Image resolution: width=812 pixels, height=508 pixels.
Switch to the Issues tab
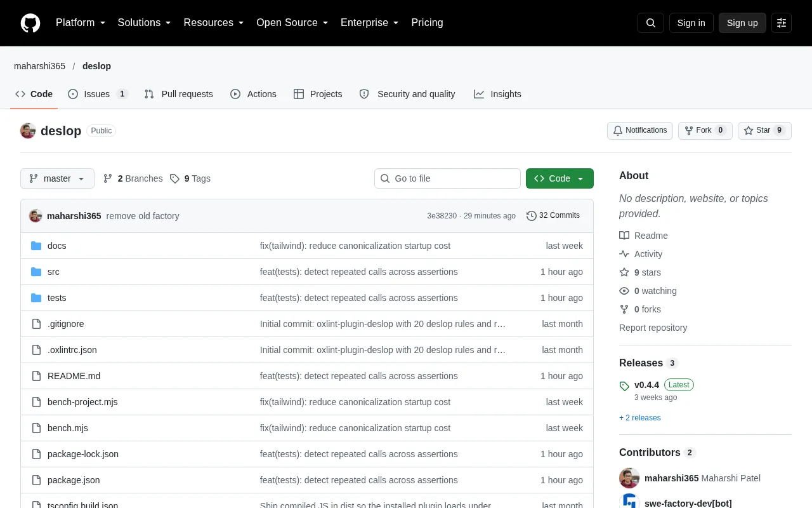[98, 94]
